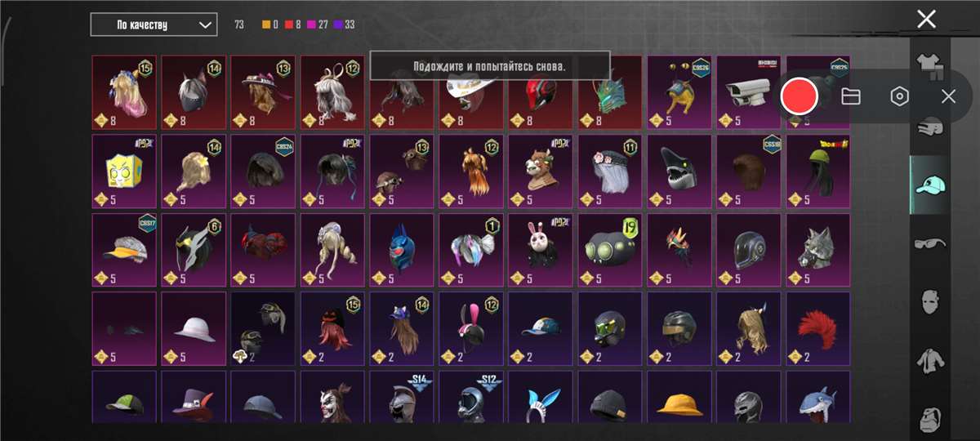Select the yellow cube head item

(x=124, y=171)
